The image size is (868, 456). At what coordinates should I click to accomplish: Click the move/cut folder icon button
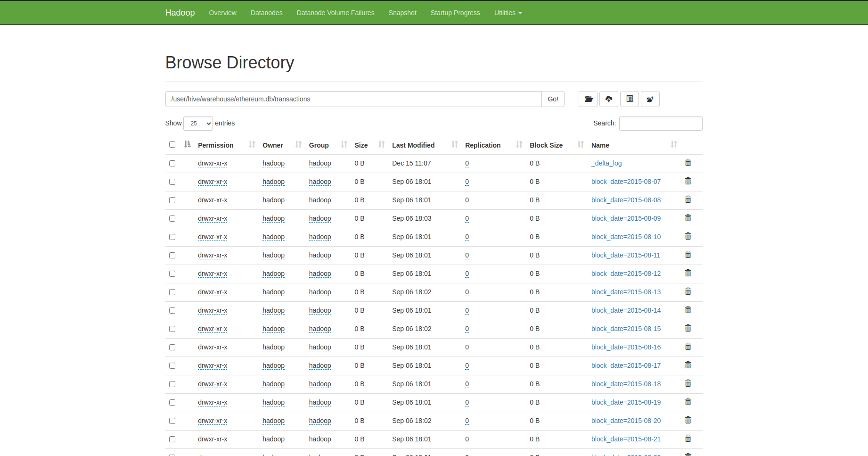pos(650,99)
